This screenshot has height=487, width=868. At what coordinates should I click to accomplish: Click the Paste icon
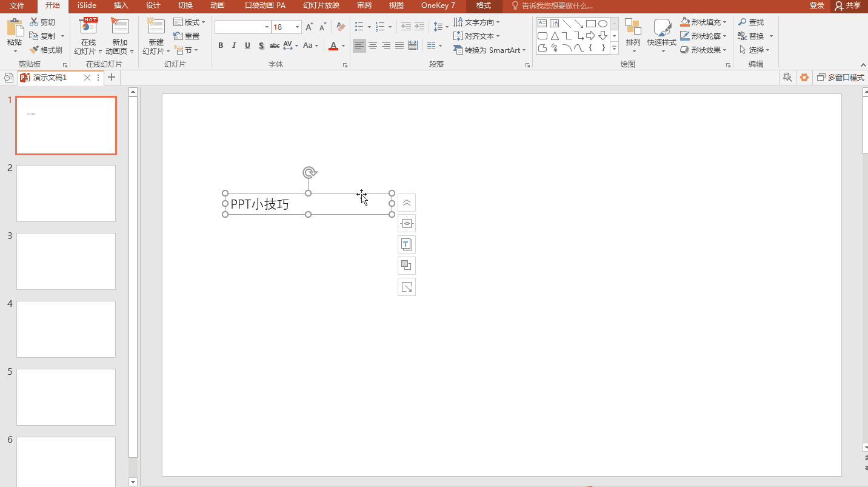point(14,28)
